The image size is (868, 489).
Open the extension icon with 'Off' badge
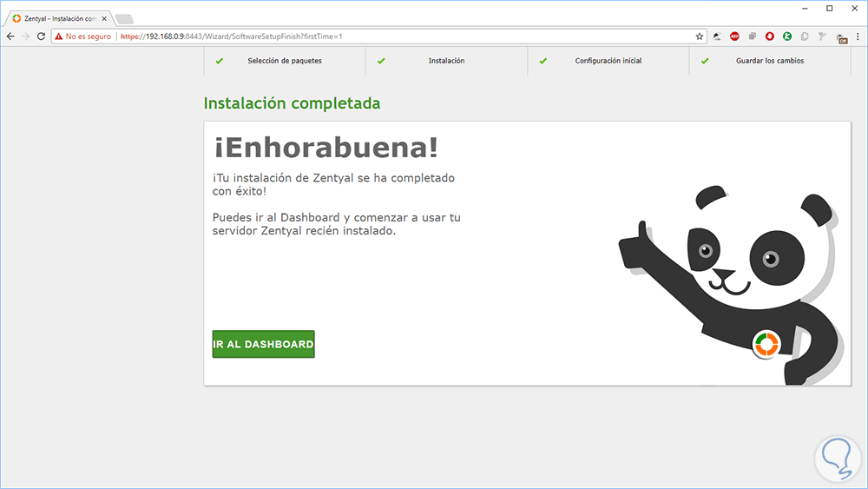point(841,38)
